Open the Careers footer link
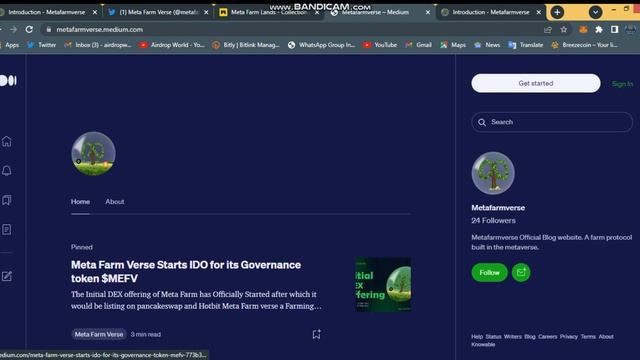640x360 pixels. [547, 337]
